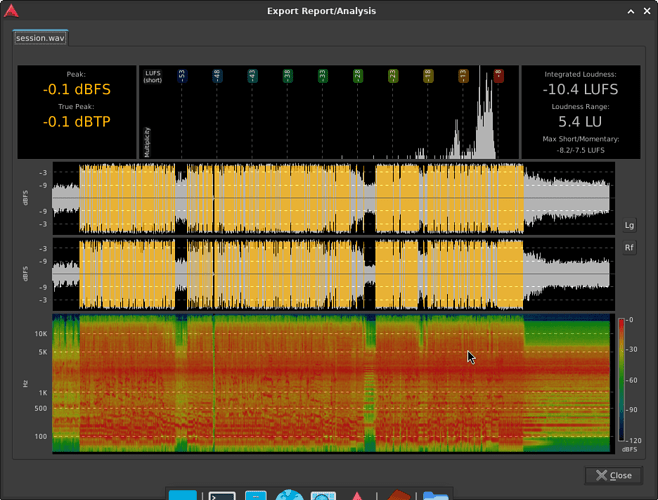This screenshot has width=658, height=500.
Task: Click the red -8 LUFS marker
Action: [x=498, y=75]
